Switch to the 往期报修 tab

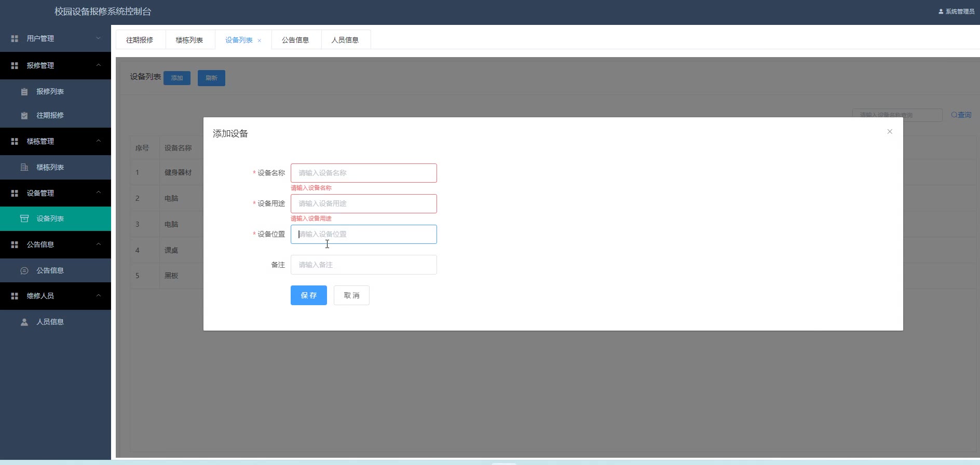[140, 40]
